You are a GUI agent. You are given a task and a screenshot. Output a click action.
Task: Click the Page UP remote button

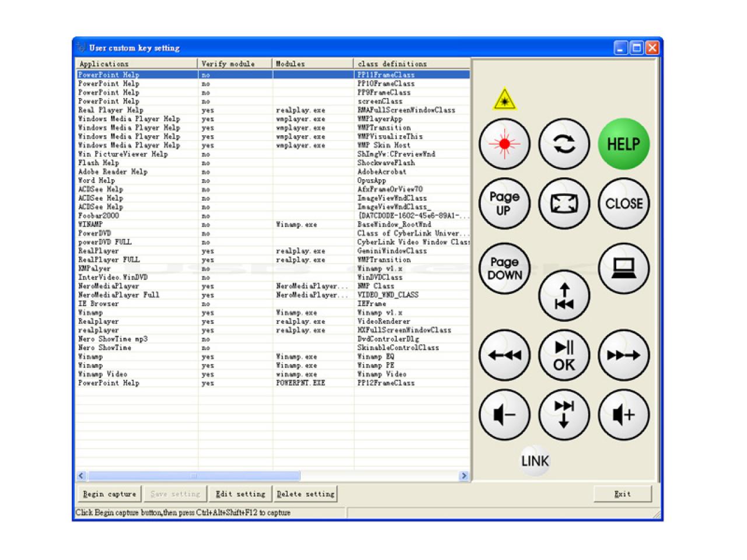(504, 204)
